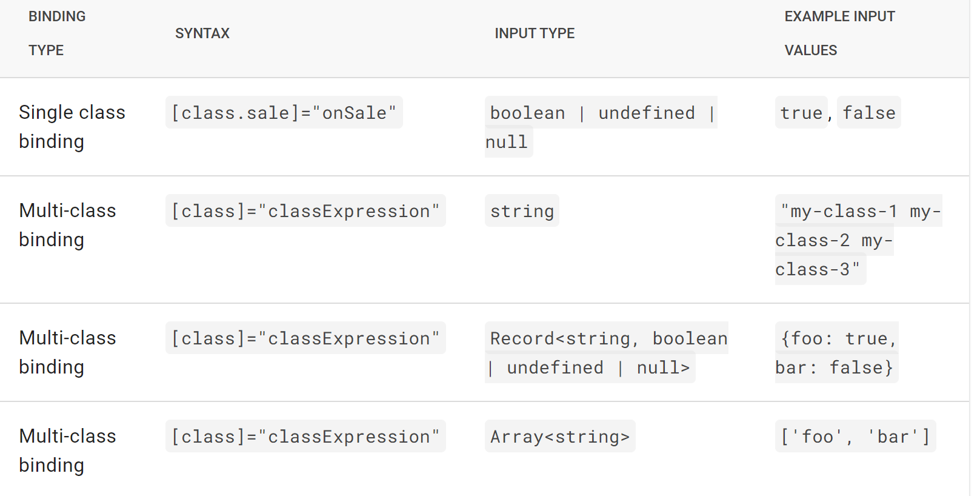Select the "boolean | undefined | null" code

coord(600,113)
